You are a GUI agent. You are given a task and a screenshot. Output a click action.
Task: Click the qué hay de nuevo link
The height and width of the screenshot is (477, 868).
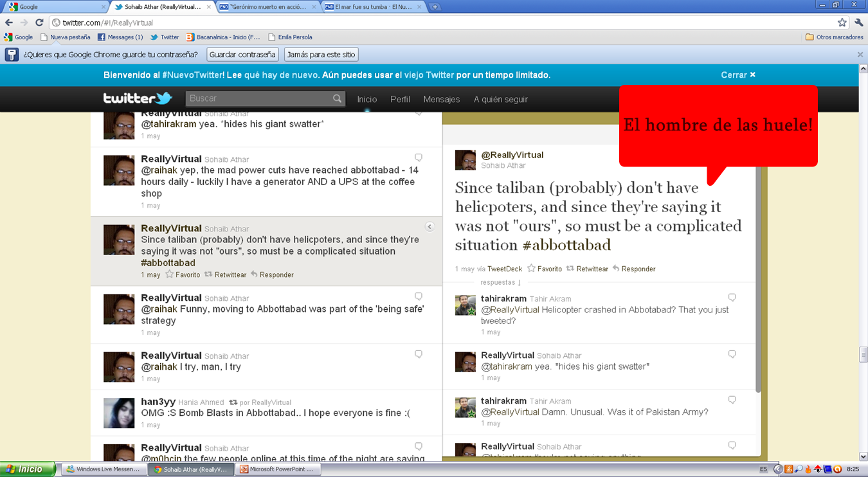(282, 75)
